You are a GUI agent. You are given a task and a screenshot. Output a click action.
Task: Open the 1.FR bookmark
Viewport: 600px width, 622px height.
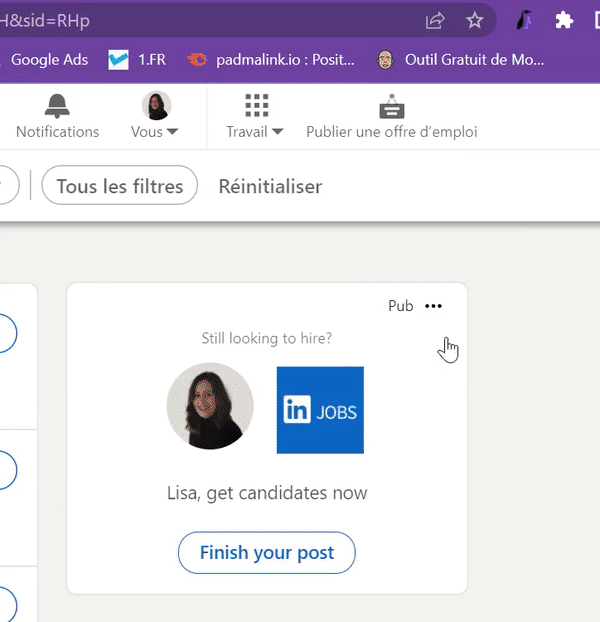(x=137, y=60)
